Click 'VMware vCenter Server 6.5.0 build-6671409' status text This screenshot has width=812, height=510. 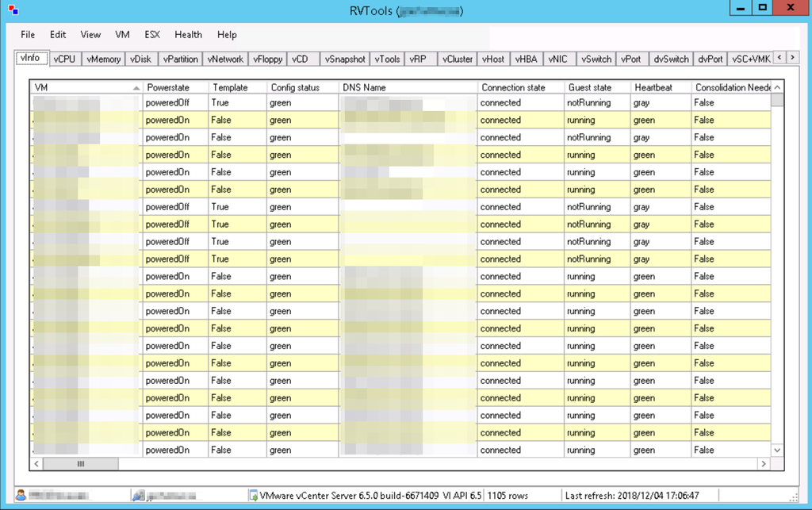350,496
